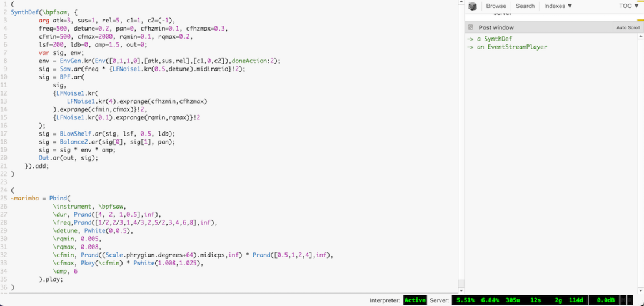
Task: Click code editor scrollbar down arrow
Action: tap(461, 290)
